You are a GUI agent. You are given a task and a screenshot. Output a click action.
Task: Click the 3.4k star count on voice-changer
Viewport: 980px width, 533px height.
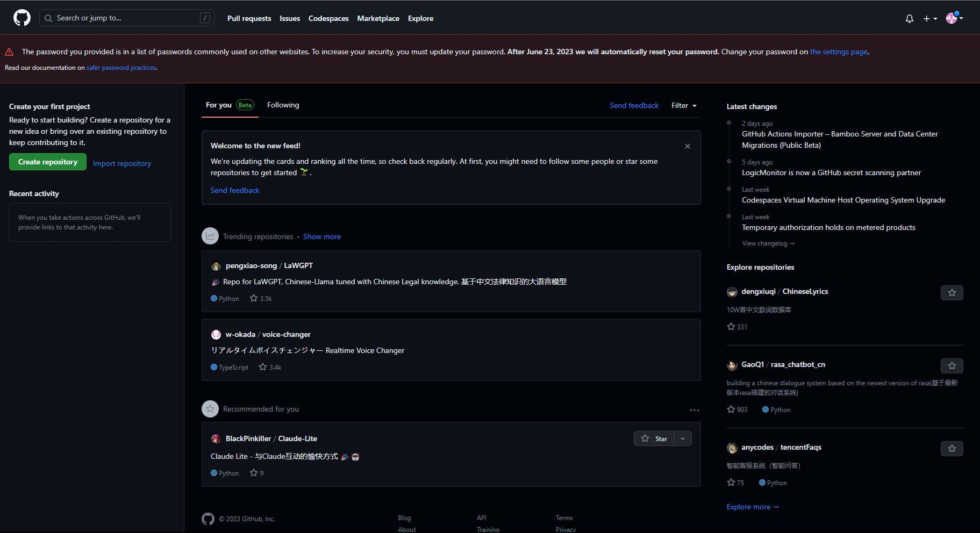coord(270,367)
